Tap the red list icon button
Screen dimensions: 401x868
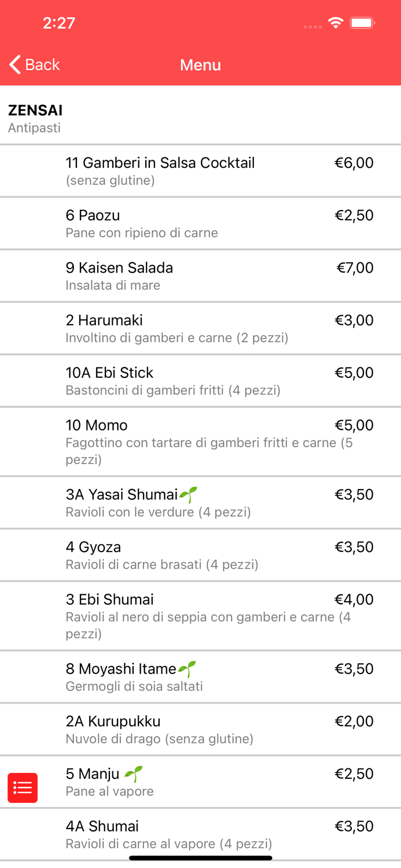click(x=23, y=788)
